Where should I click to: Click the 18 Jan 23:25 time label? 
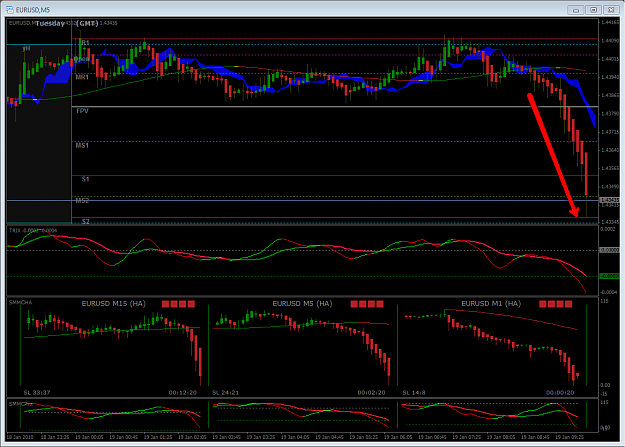55,437
